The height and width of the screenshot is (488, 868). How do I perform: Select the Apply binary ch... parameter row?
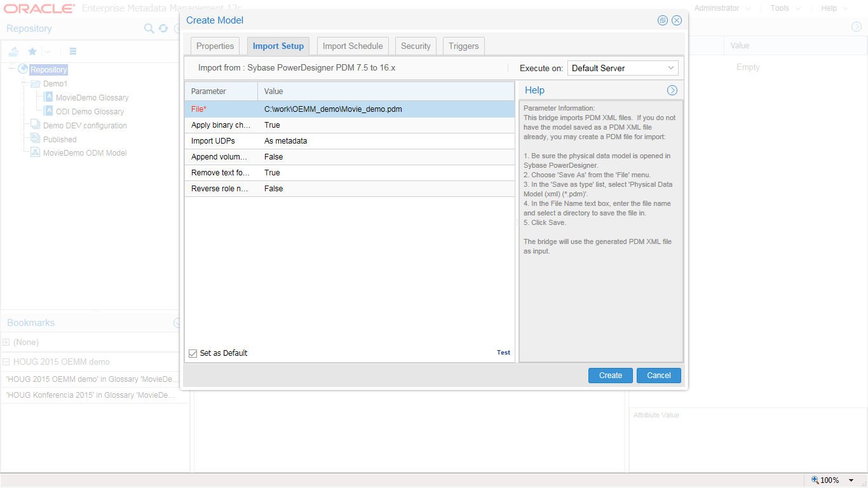click(x=349, y=125)
